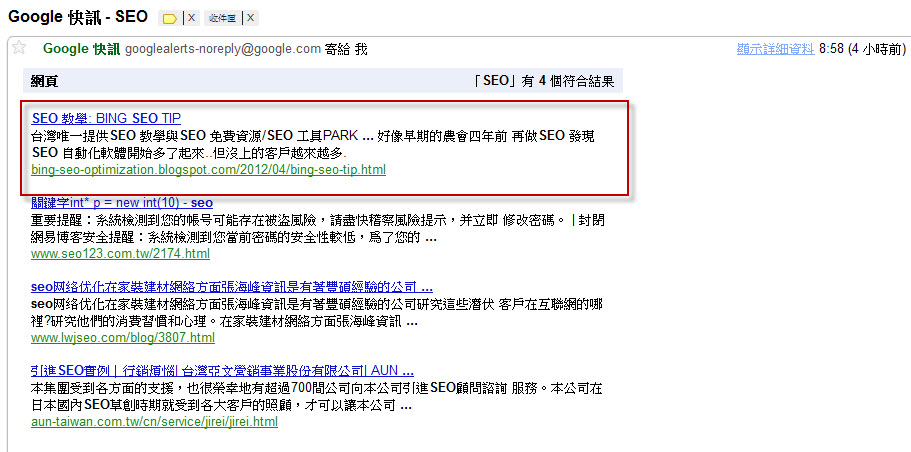Open the bing-seo-optimization.blogspot.com URL
This screenshot has height=452, width=911.
tap(209, 170)
